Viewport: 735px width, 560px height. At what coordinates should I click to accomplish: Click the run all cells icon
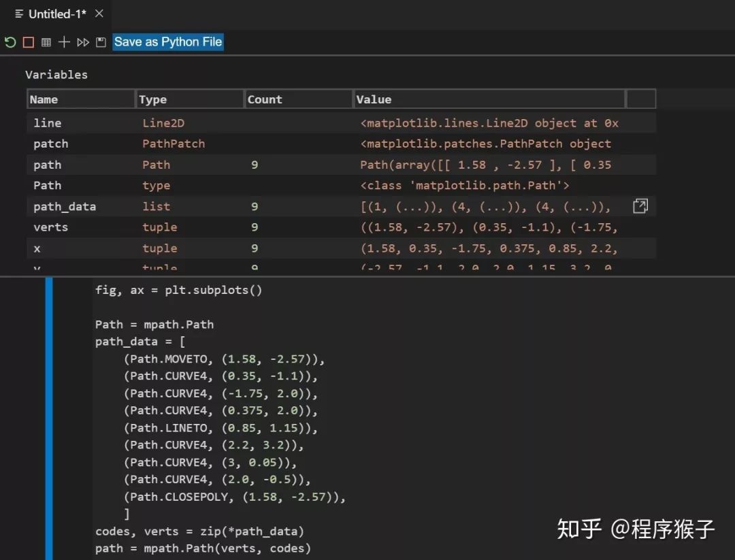click(83, 42)
